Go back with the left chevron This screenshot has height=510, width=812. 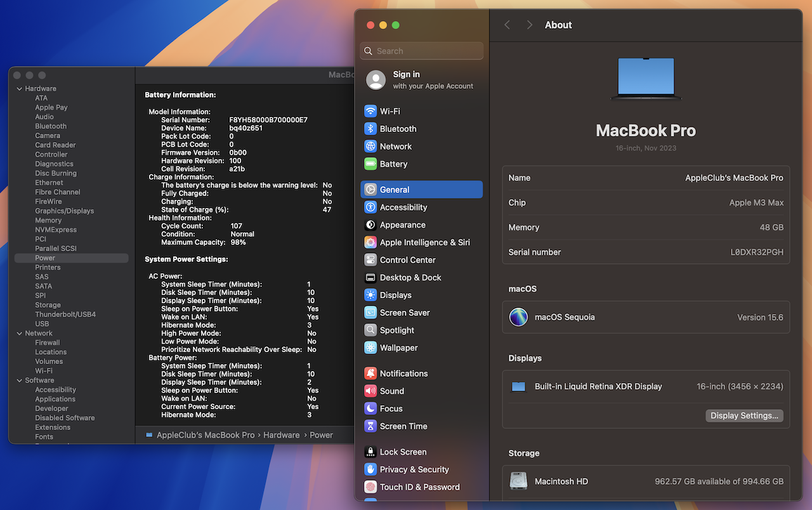(x=507, y=25)
